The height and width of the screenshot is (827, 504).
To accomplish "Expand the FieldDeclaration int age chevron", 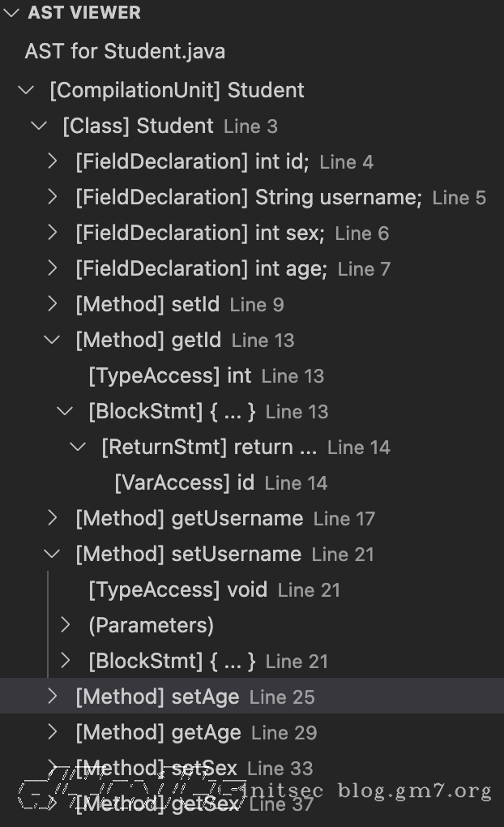I will pos(53,268).
